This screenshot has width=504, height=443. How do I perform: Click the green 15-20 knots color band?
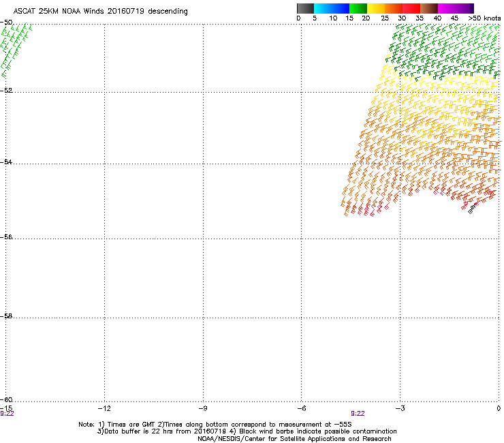point(358,8)
